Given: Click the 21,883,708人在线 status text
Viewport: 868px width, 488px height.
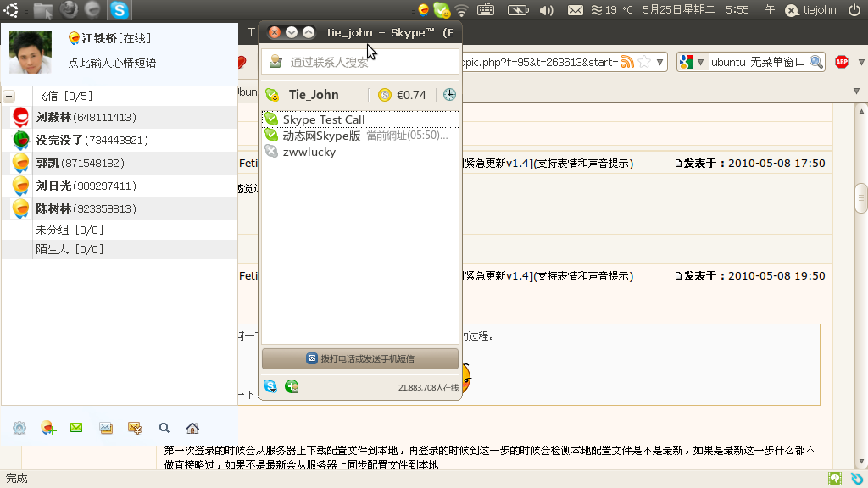Looking at the screenshot, I should point(428,388).
